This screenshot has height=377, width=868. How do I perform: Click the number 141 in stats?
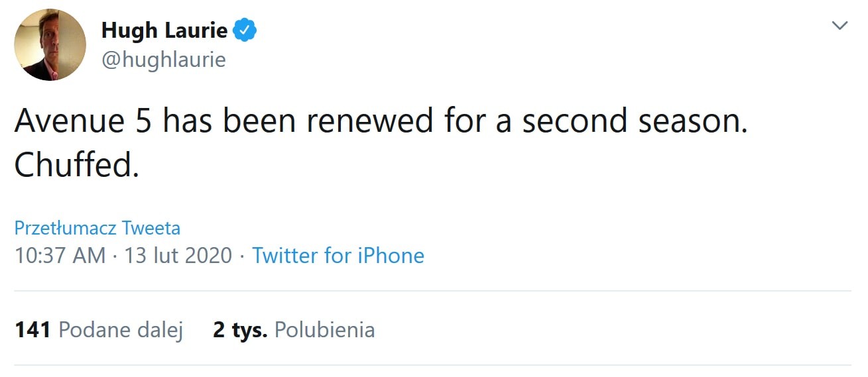point(33,330)
